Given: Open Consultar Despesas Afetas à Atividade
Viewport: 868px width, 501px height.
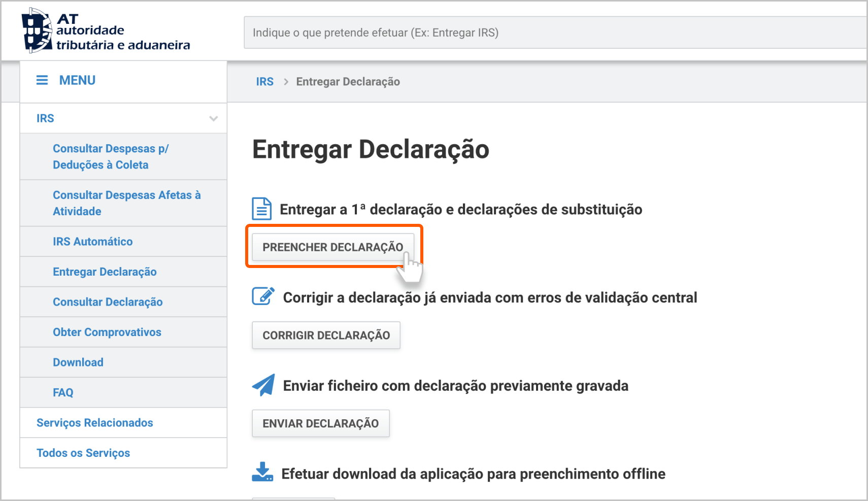Looking at the screenshot, I should pos(126,203).
